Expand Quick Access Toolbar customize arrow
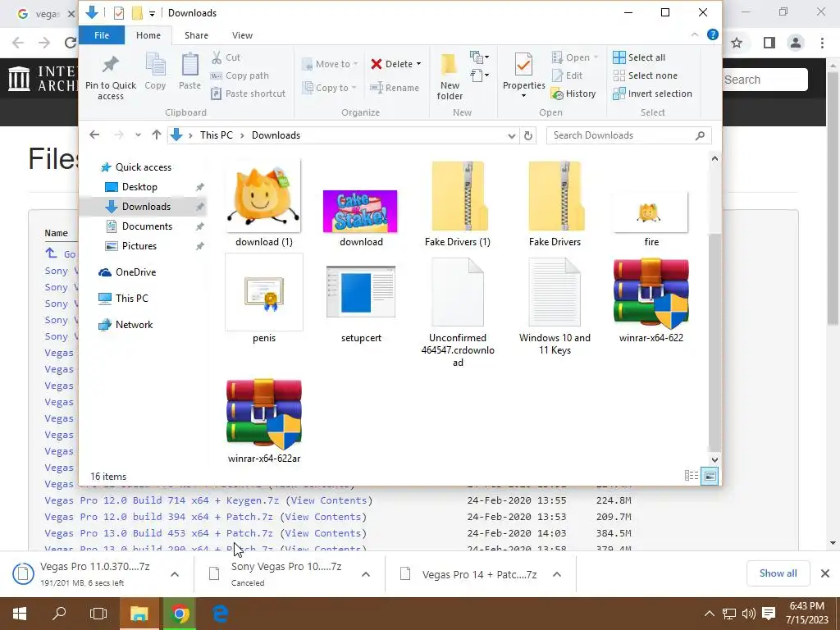 tap(152, 13)
